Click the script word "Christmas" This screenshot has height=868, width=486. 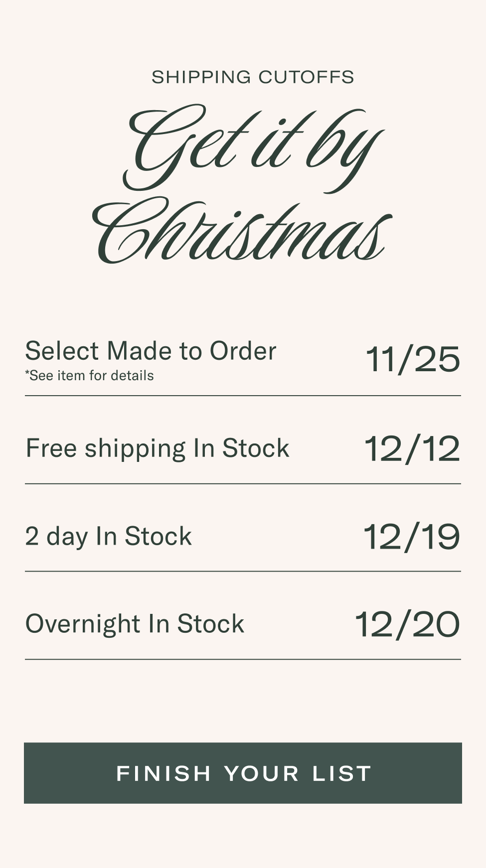242,232
